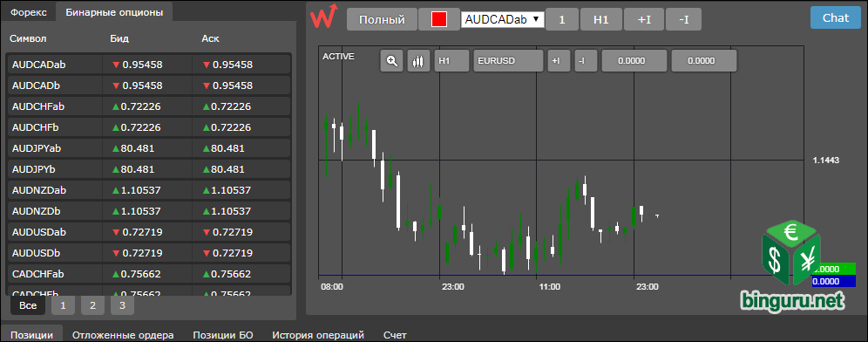Click the Полный button

point(382,19)
